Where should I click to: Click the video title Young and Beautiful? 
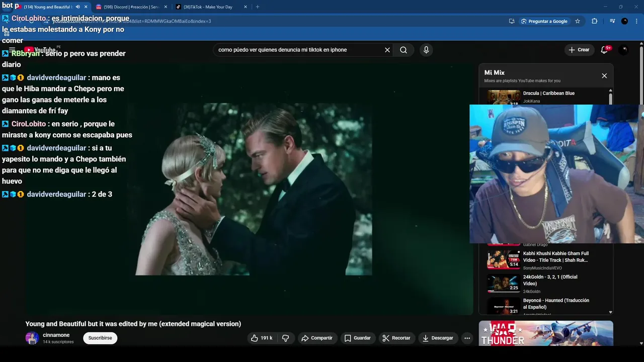133,324
